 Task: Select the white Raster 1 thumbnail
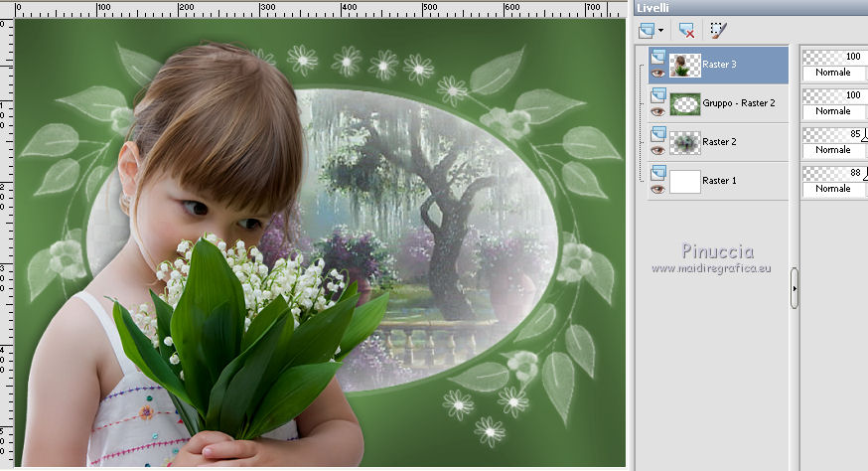tap(685, 182)
